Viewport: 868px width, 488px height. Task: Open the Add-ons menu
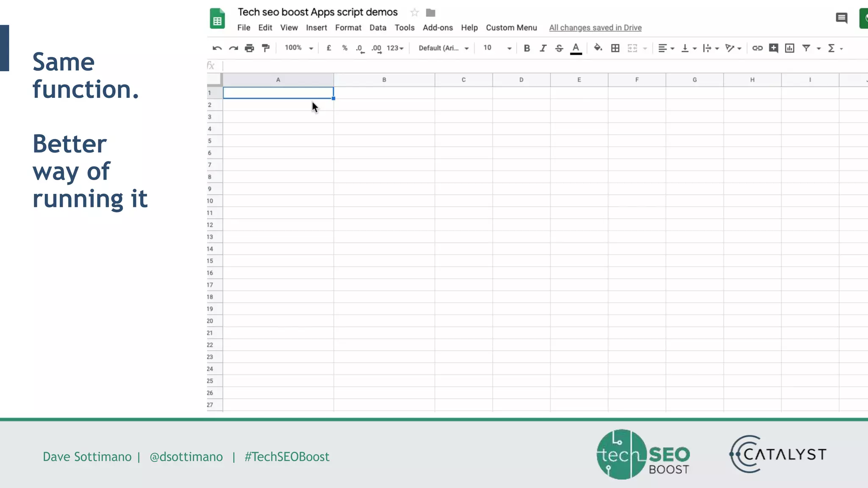click(x=437, y=28)
